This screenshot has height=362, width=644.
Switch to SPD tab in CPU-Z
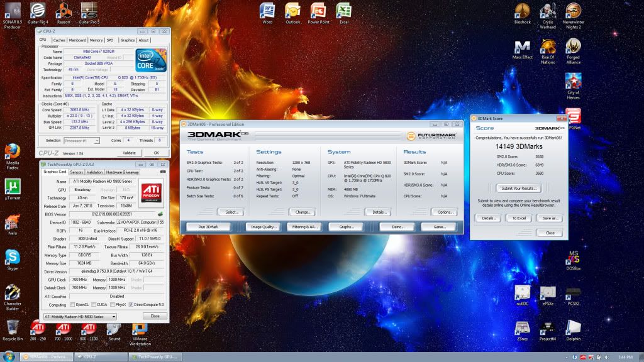pyautogui.click(x=110, y=40)
